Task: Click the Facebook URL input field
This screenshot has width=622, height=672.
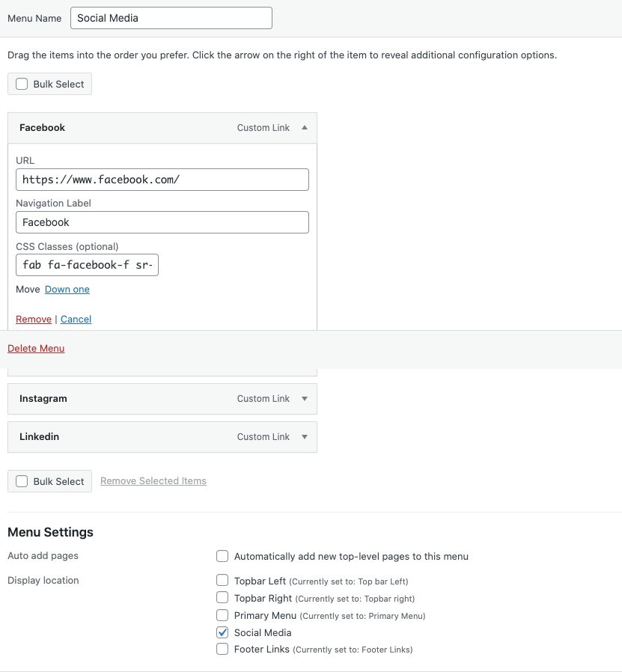Action: click(162, 180)
